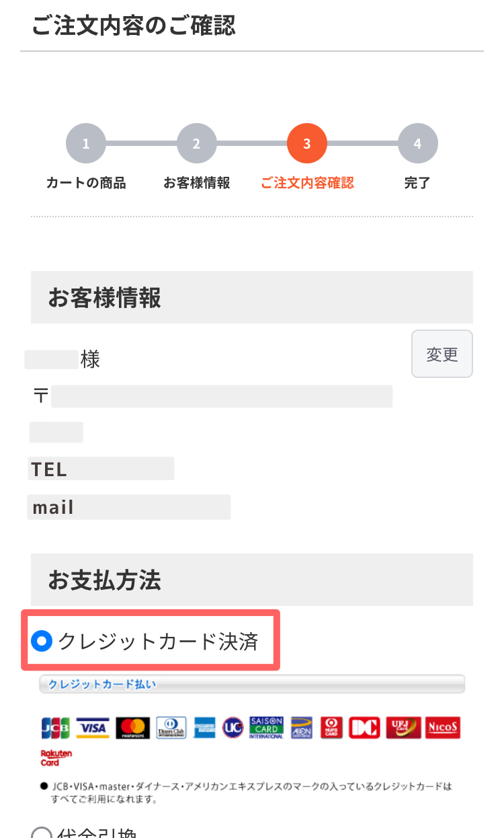This screenshot has width=504, height=838.
Task: Click the Diners Club logo
Action: 172,727
